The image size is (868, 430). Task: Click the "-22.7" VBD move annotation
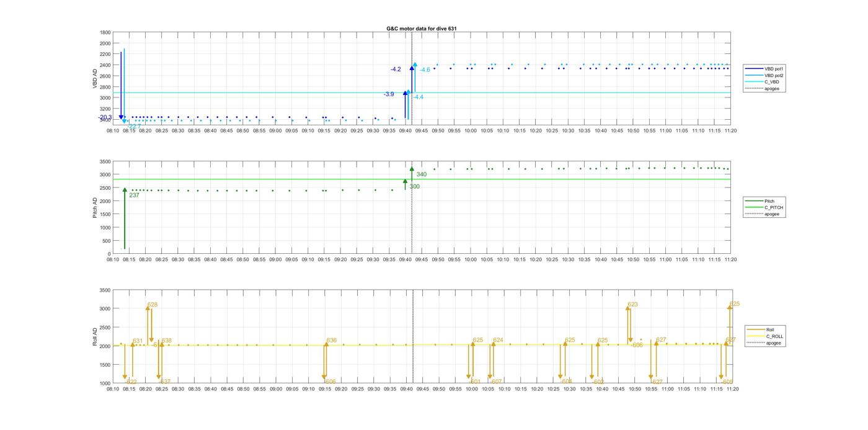133,127
